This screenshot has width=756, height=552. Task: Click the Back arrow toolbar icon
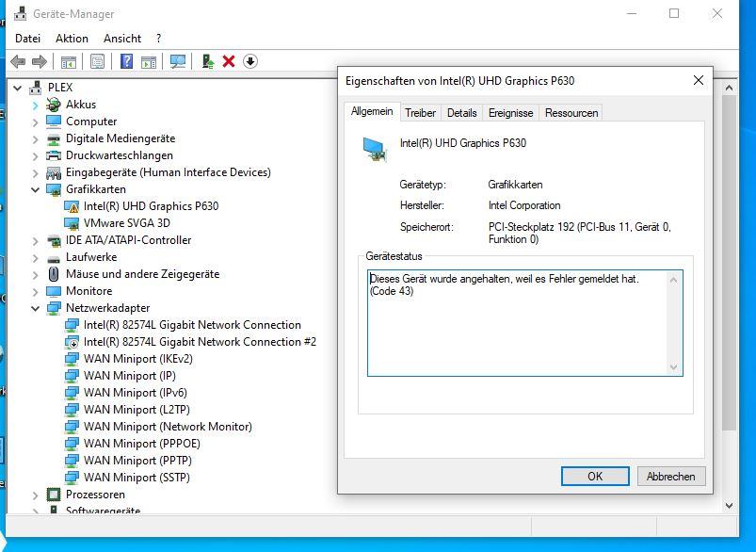(x=18, y=62)
